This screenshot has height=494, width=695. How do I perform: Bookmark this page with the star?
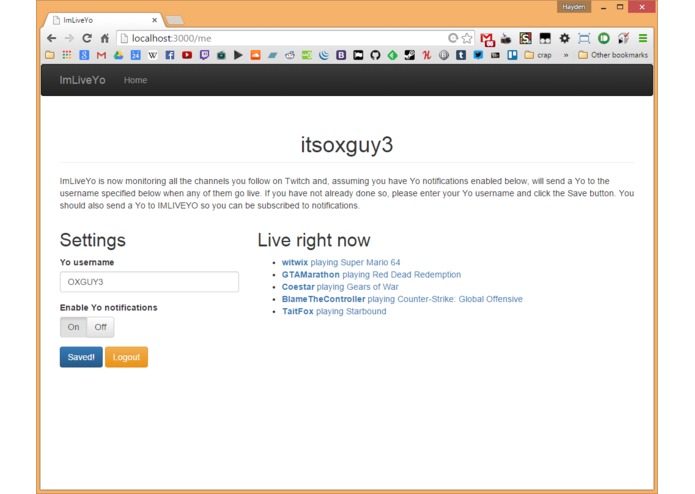coord(467,38)
